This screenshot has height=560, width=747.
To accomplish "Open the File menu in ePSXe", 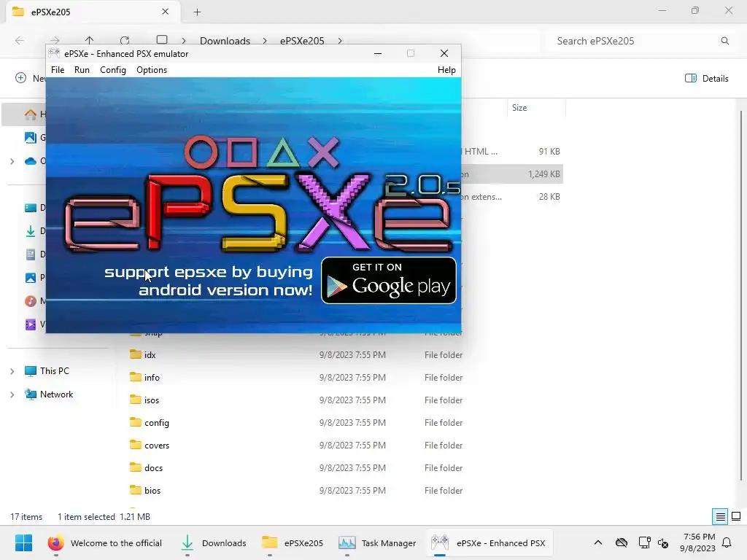I will click(x=58, y=69).
